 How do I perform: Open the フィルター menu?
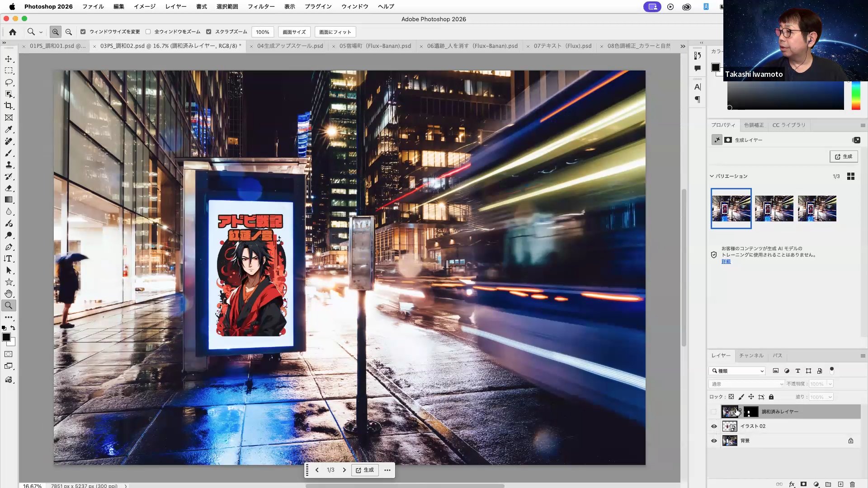coord(261,6)
